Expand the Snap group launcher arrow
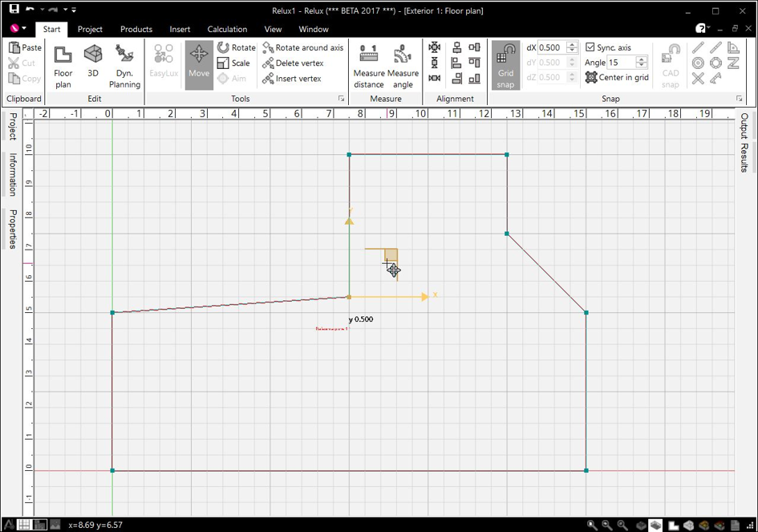The width and height of the screenshot is (758, 532). pyautogui.click(x=739, y=99)
